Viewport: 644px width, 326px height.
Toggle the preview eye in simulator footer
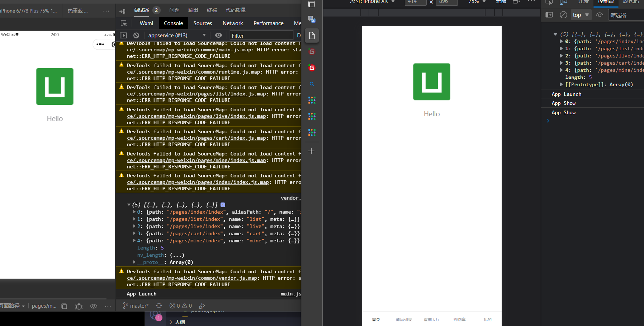(x=94, y=306)
